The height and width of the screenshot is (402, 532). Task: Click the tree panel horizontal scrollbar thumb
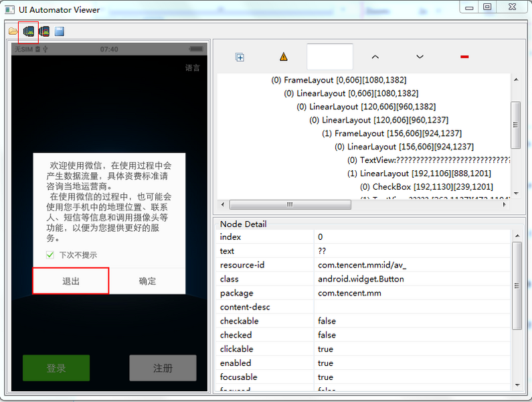(290, 204)
